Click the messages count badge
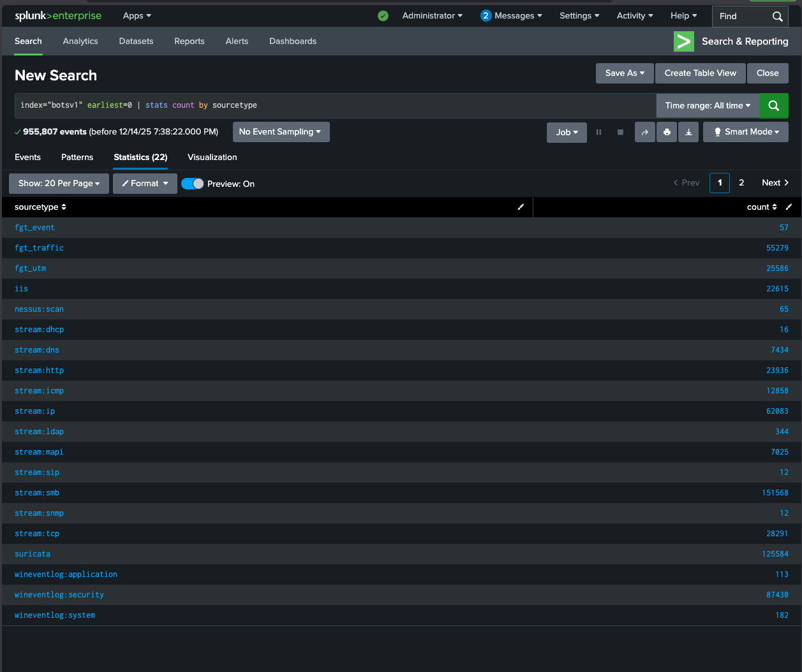The image size is (802, 672). tap(486, 16)
